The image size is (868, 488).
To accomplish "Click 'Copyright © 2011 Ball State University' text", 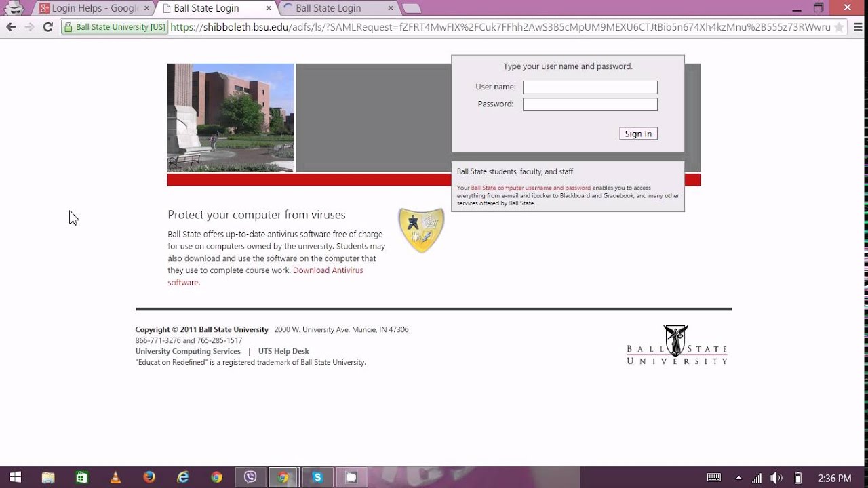I will (201, 329).
